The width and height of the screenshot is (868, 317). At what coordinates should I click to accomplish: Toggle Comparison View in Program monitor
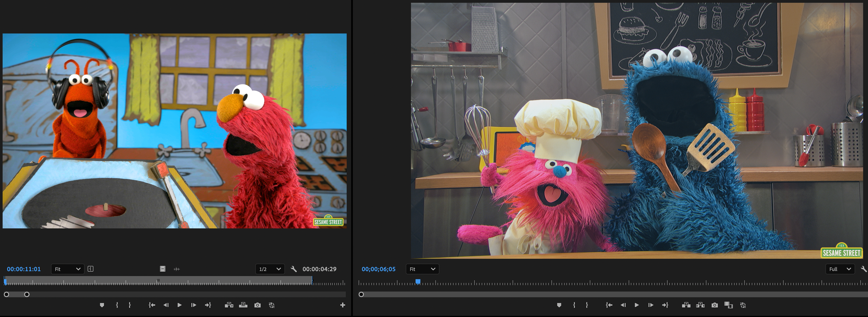pyautogui.click(x=728, y=305)
